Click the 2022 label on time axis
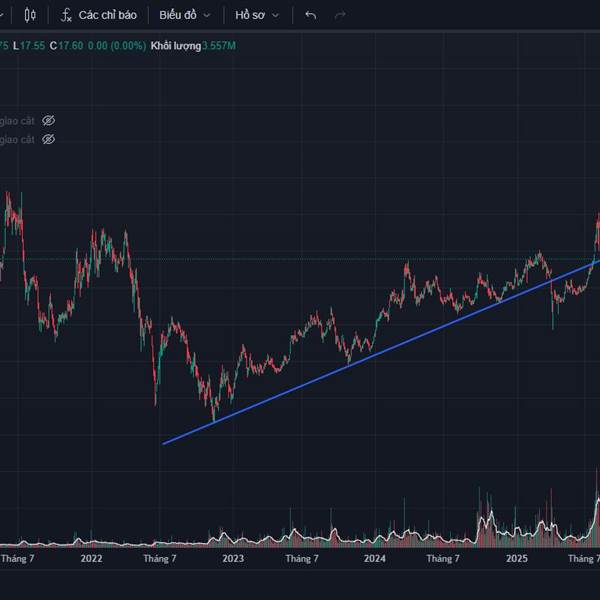Screen dimensions: 600x600 pyautogui.click(x=91, y=559)
